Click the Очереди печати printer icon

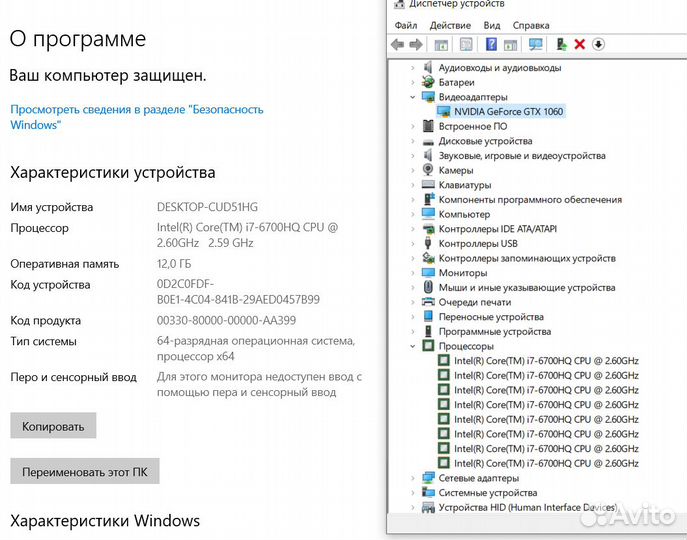(428, 302)
